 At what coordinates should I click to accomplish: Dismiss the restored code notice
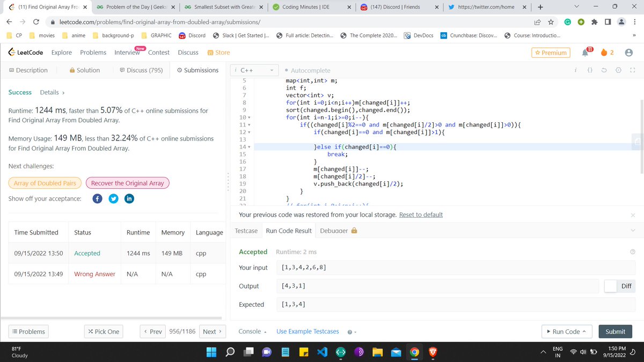coord(633,215)
